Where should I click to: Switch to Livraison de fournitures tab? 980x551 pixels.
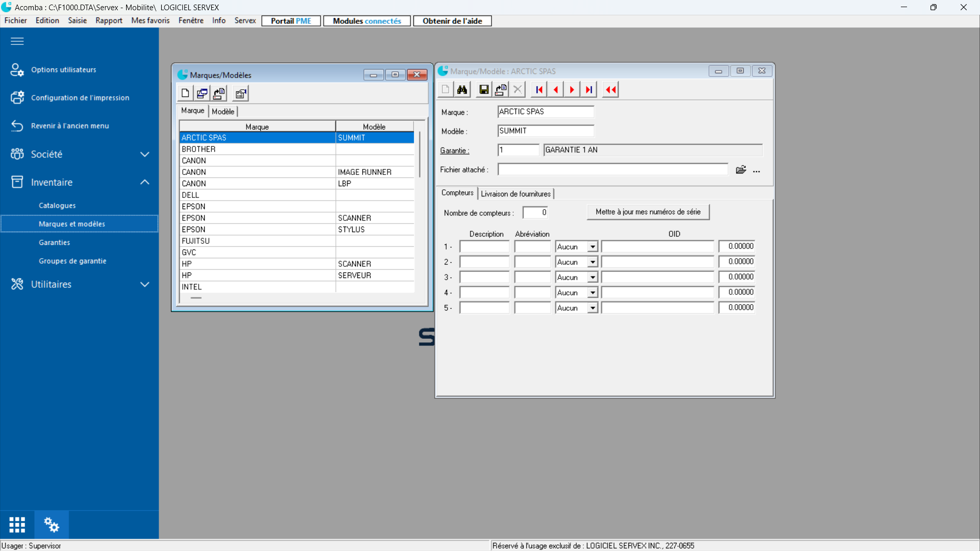click(x=516, y=194)
